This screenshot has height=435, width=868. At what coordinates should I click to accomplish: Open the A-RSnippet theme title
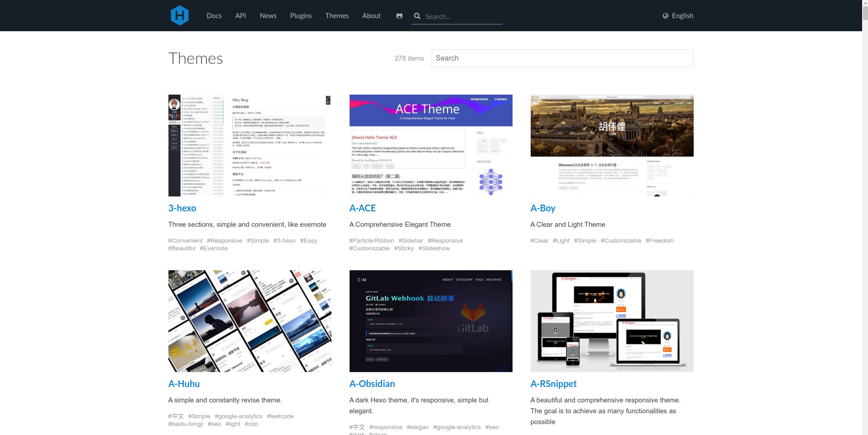(x=553, y=384)
